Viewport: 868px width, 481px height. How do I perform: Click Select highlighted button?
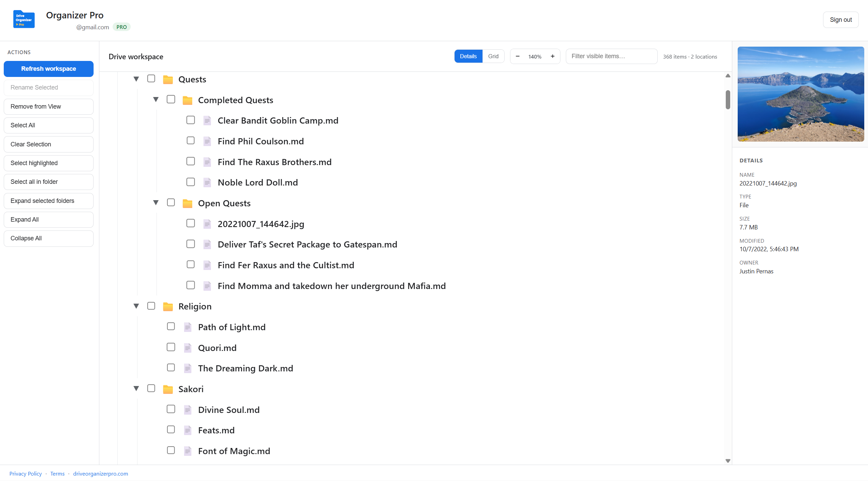49,163
